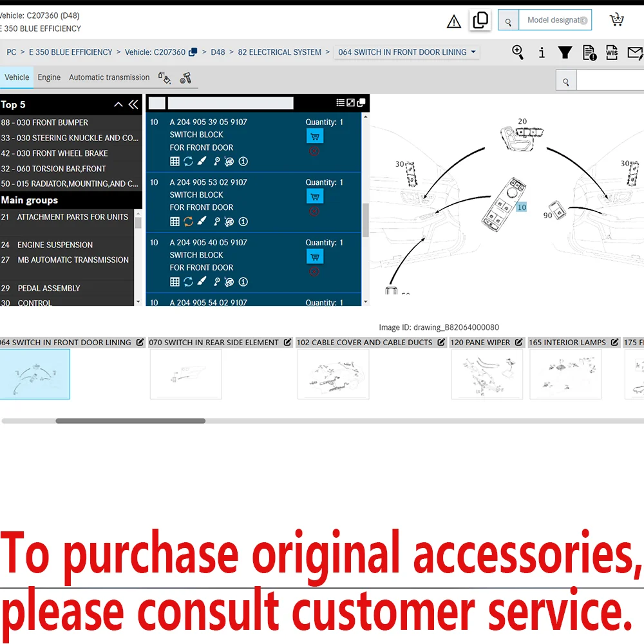
Task: Open 102 CABLE COVER AND CABLE DUCTS thumbnail
Action: tap(333, 374)
